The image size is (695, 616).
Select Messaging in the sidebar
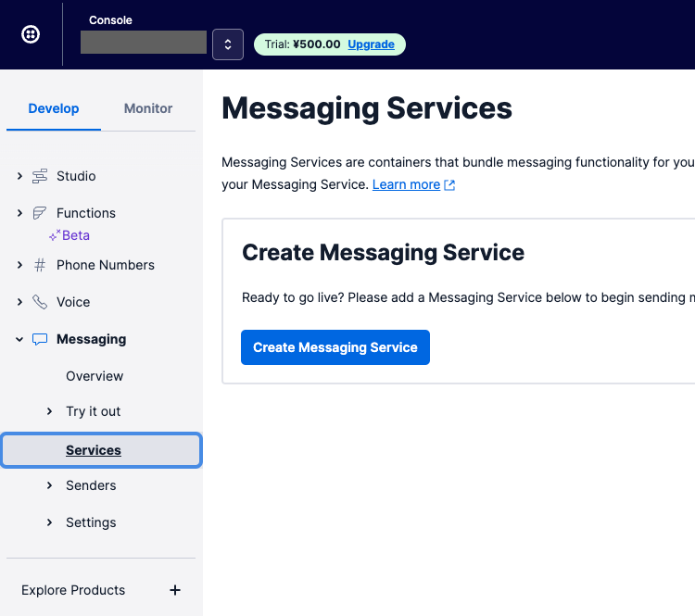[x=92, y=339]
